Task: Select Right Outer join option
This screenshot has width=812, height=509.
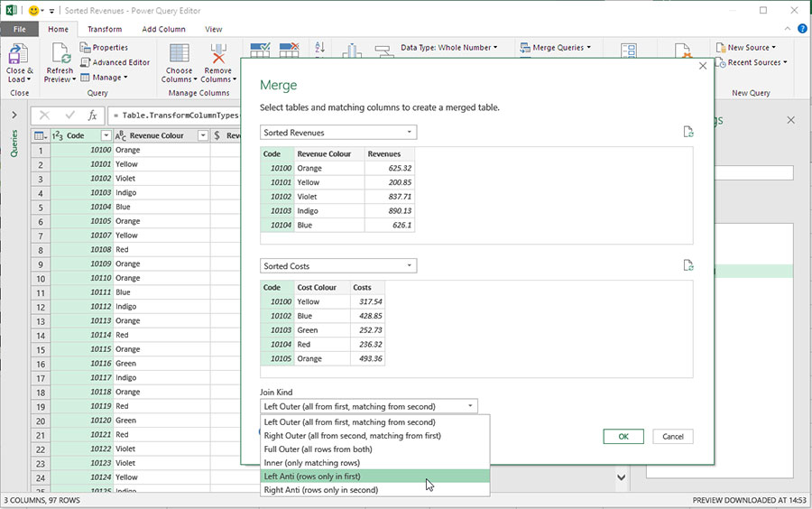Action: (x=375, y=436)
